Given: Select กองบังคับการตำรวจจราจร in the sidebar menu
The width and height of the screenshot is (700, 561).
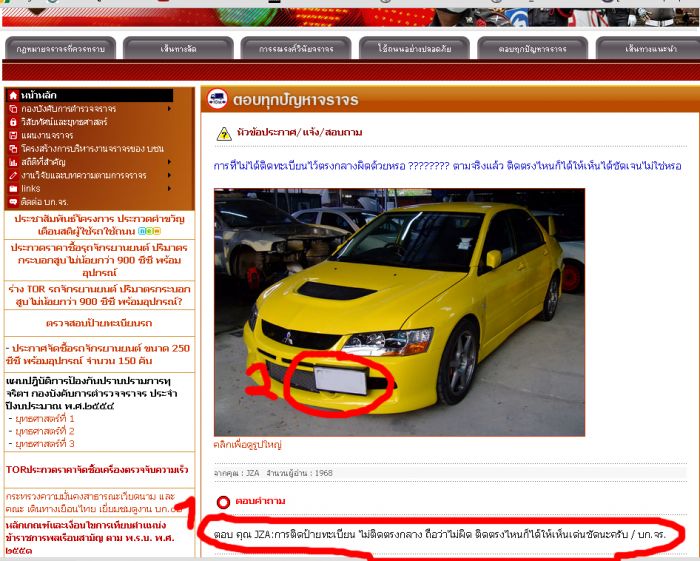Looking at the screenshot, I should tap(68, 108).
